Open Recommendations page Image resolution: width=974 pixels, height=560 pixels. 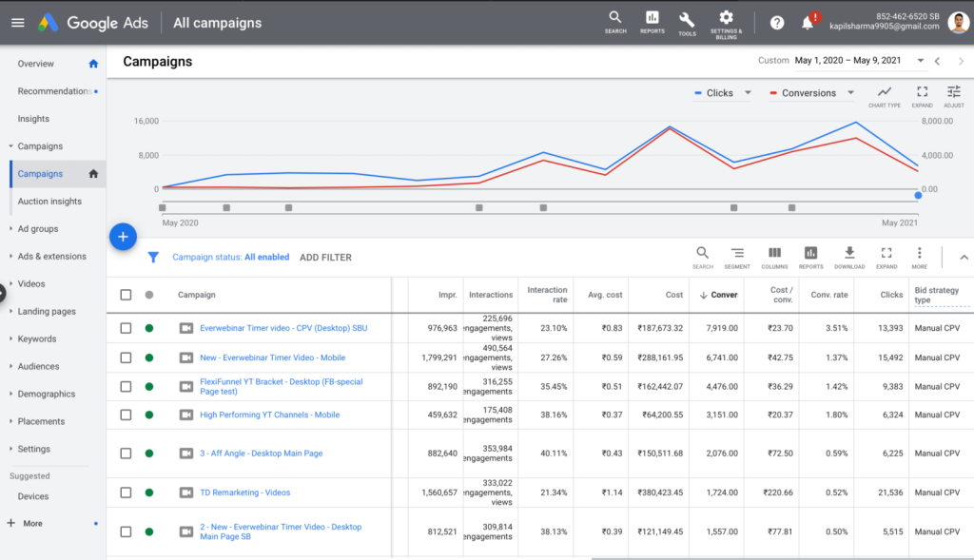click(54, 91)
